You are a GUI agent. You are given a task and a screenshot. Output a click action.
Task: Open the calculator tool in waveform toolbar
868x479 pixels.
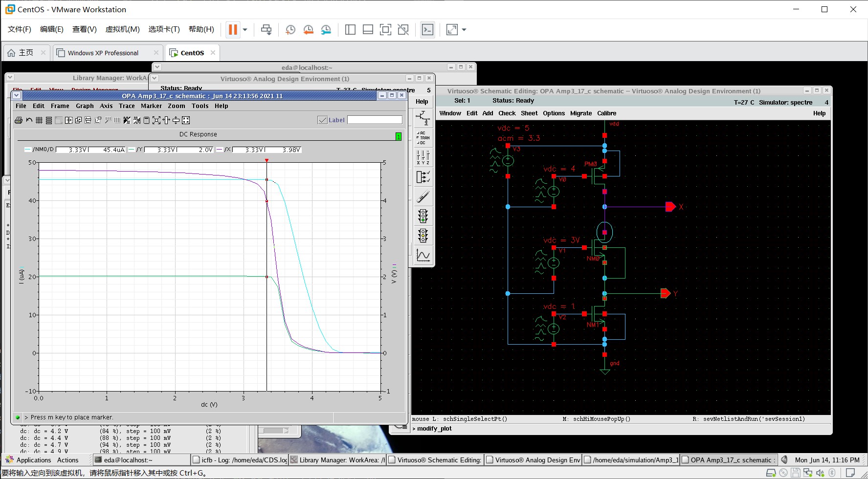pyautogui.click(x=146, y=120)
